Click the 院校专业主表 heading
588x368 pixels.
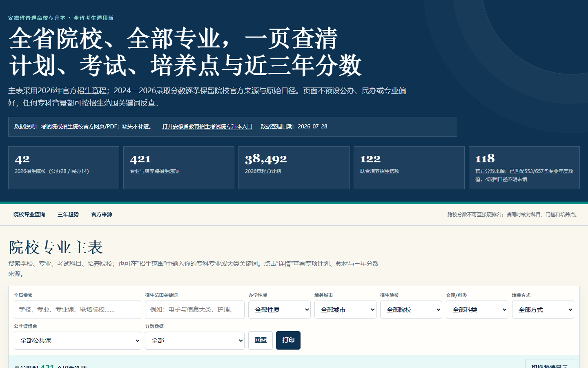tap(56, 247)
